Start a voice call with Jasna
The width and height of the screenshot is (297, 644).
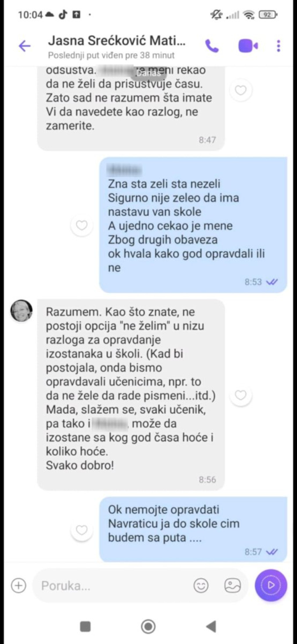[212, 46]
